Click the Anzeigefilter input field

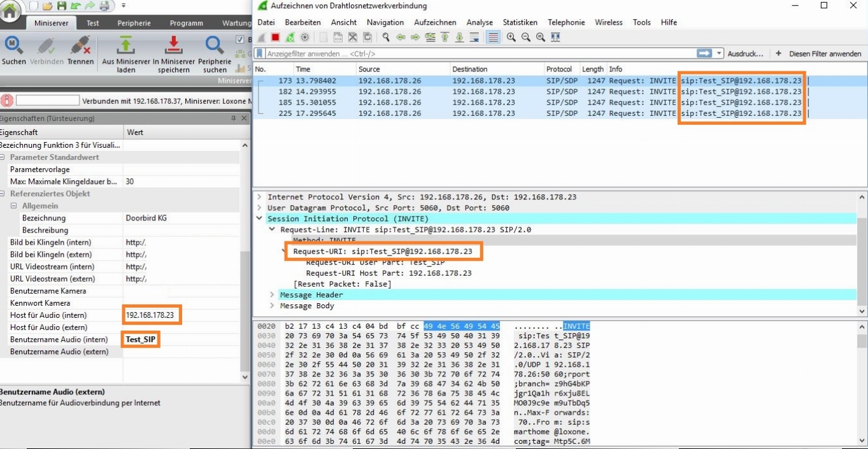coord(478,54)
